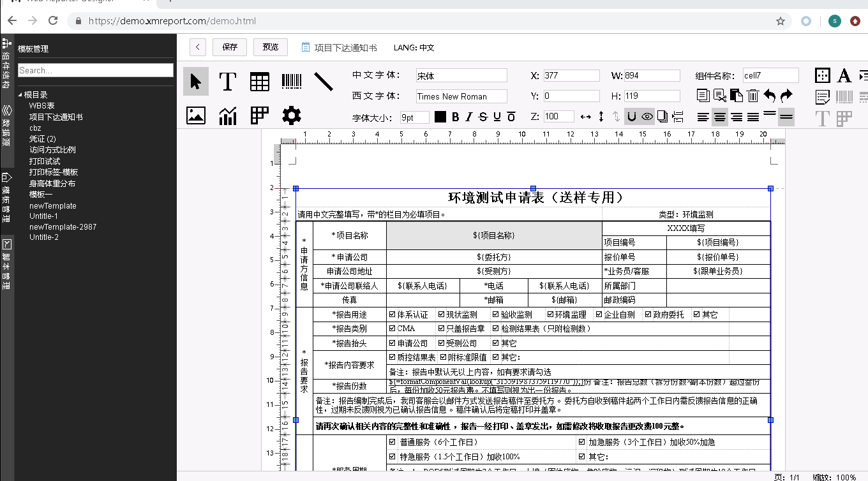The height and width of the screenshot is (481, 868).
Task: Click the 预览 preview button
Action: (x=271, y=47)
